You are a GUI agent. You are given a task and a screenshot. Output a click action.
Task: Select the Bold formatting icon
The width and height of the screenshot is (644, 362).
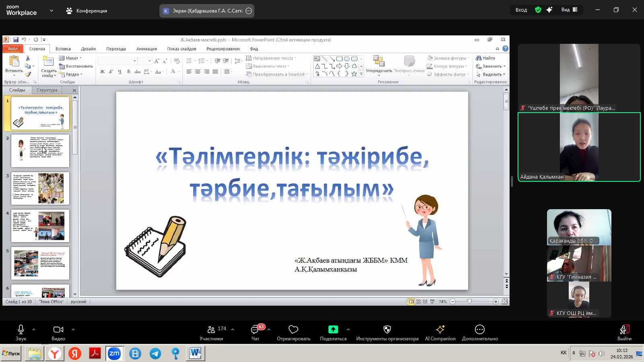(102, 72)
